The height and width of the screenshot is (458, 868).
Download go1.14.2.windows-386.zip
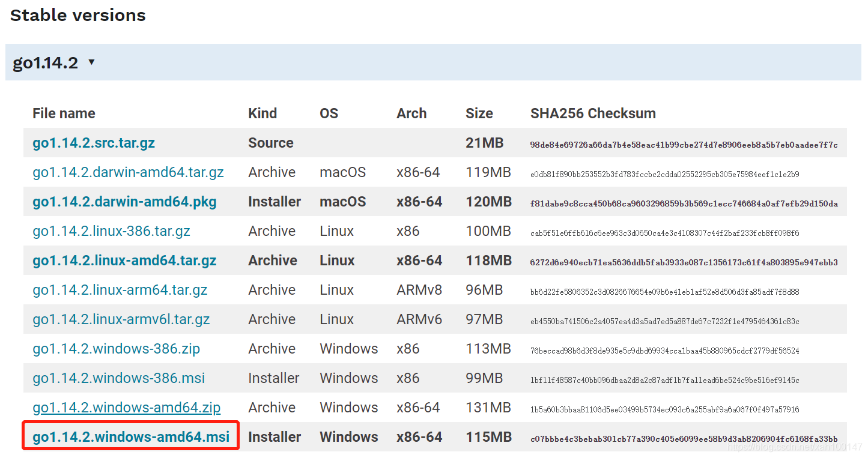click(117, 349)
